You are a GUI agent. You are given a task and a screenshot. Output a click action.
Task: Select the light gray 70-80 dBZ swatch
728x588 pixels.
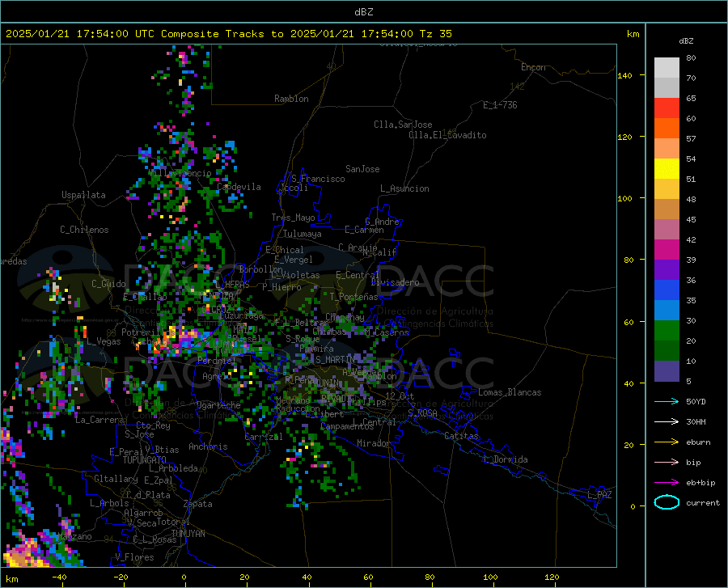click(x=667, y=68)
